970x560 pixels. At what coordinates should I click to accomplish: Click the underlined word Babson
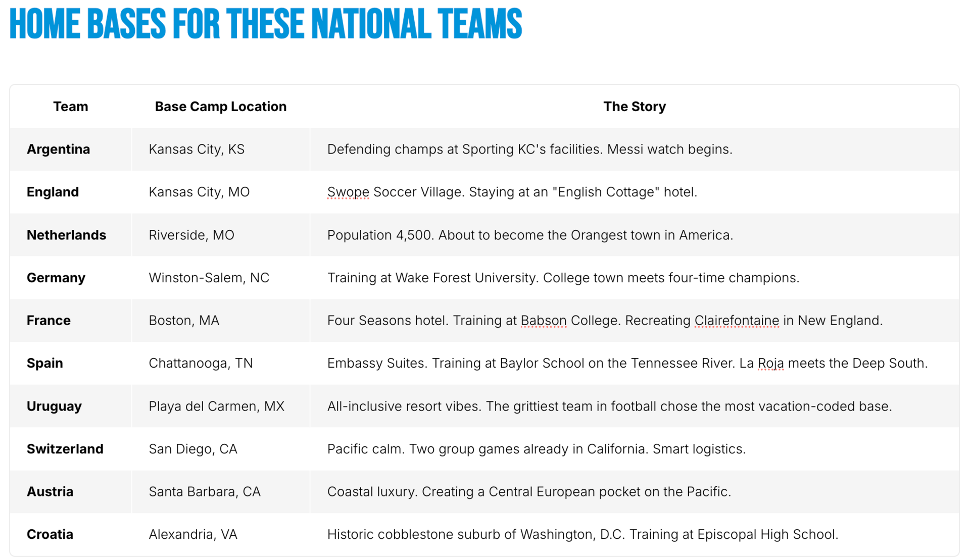(544, 320)
